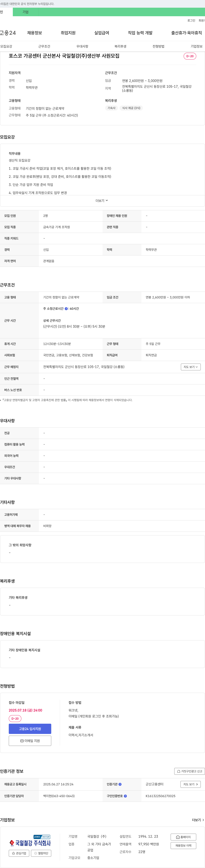Click the 로그인 link
This screenshot has width=205, height=868.
click(191, 20)
